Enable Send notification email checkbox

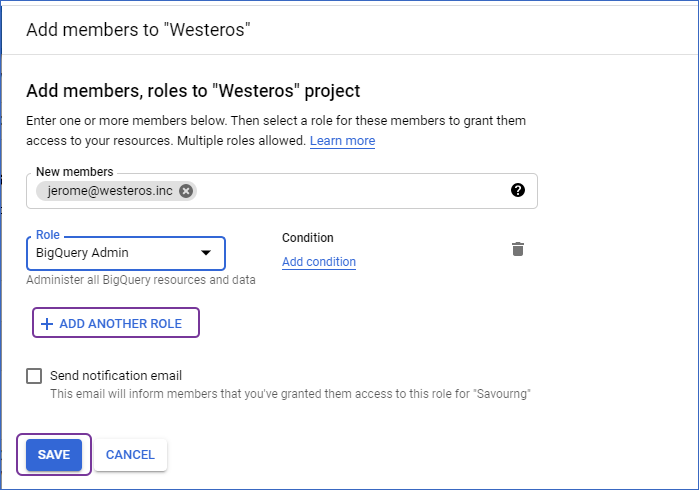tap(34, 376)
